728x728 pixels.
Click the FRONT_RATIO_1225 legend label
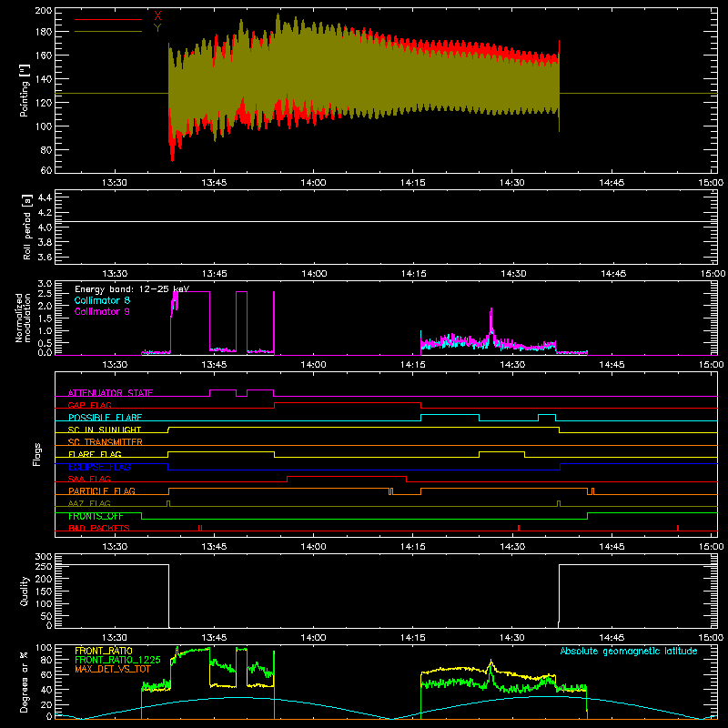(117, 660)
